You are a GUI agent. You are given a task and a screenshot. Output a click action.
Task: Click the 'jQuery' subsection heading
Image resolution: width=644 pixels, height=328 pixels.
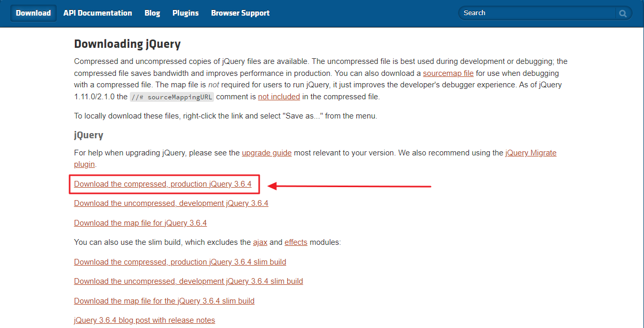(89, 135)
